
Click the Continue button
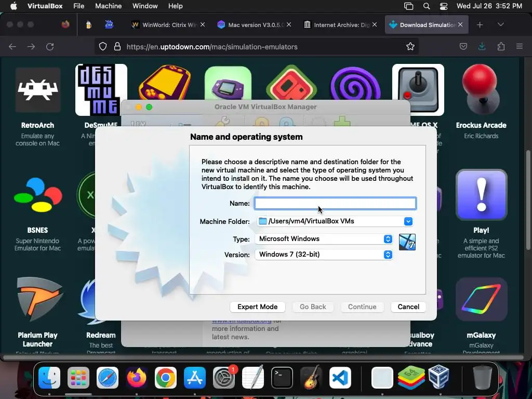(362, 307)
